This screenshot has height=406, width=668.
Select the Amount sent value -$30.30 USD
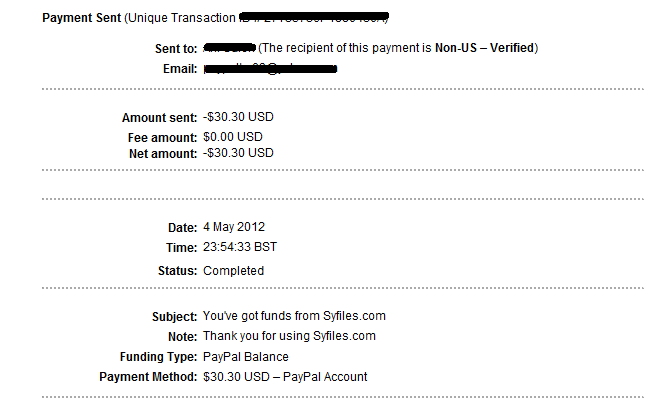238,117
